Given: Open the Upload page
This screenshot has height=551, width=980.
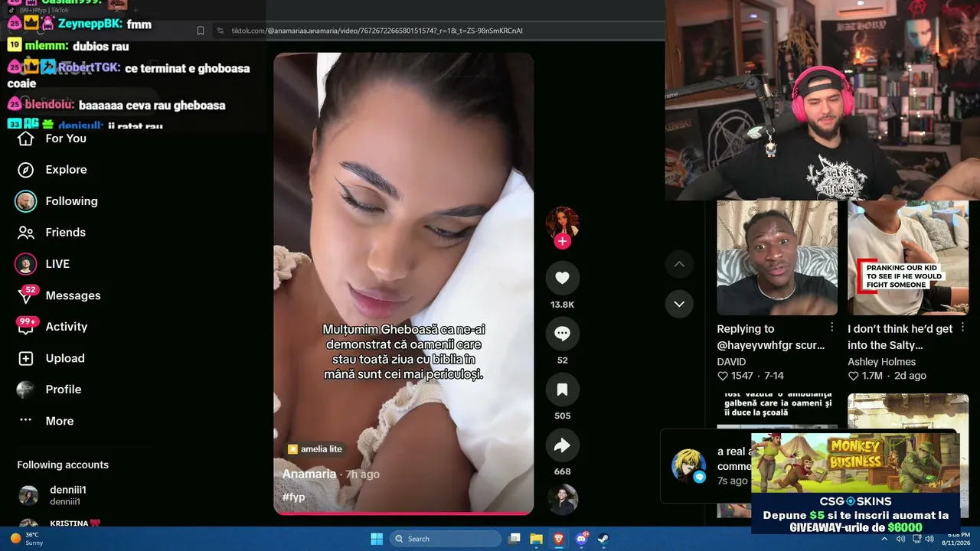Looking at the screenshot, I should tap(51, 358).
